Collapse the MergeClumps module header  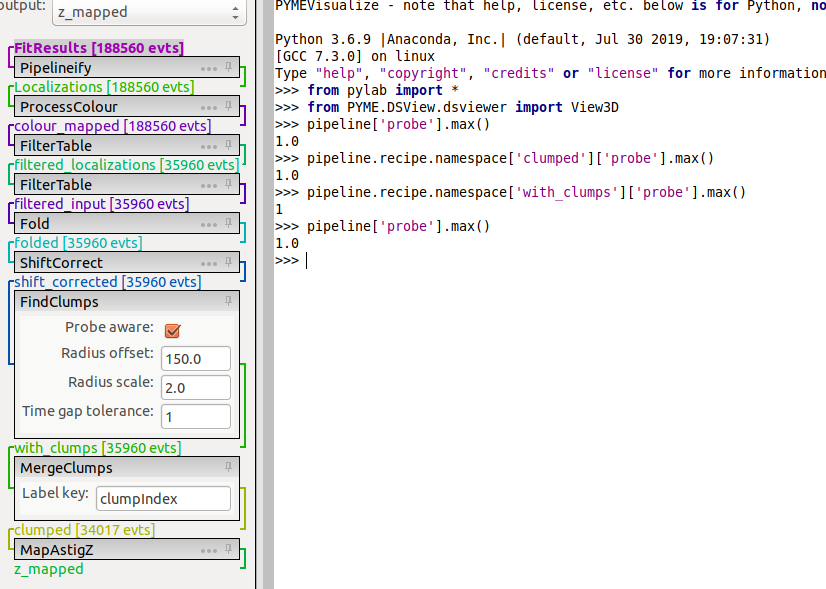(x=127, y=467)
